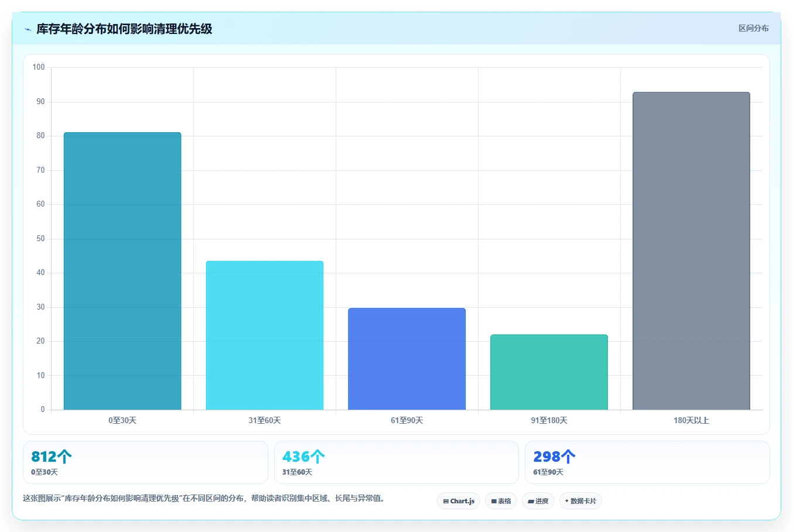Select the 91至180天 green bar

click(x=549, y=372)
